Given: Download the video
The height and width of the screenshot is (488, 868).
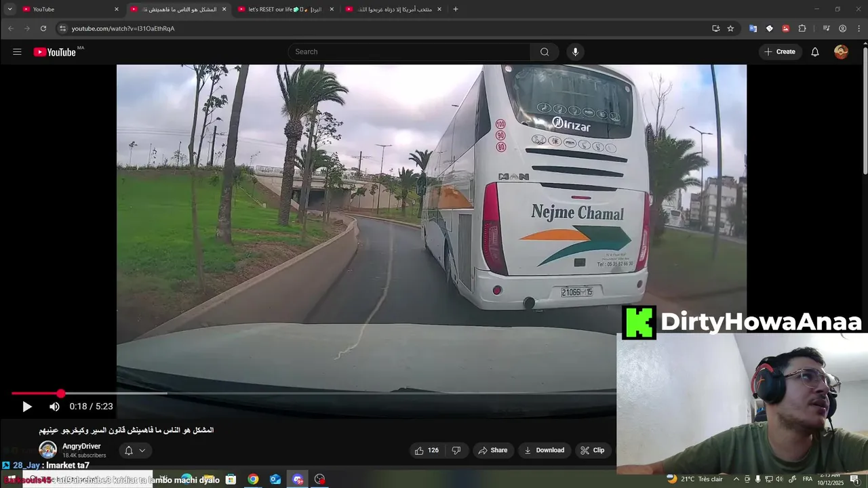Looking at the screenshot, I should pos(545,450).
